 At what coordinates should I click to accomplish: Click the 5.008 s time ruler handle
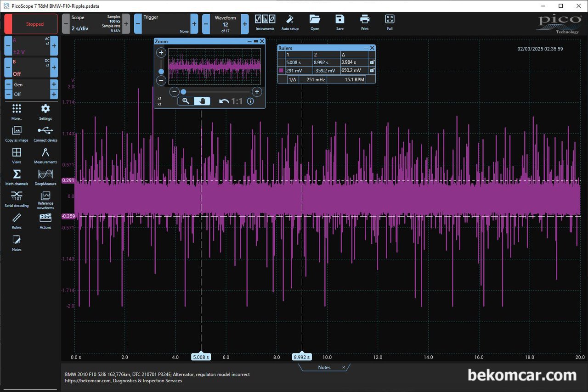201,357
